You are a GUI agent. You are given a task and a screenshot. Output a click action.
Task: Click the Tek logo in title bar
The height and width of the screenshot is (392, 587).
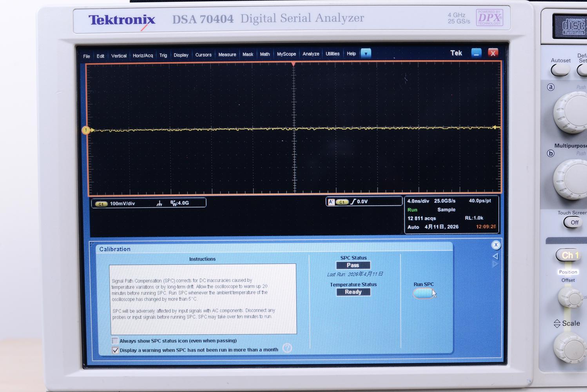tap(456, 53)
